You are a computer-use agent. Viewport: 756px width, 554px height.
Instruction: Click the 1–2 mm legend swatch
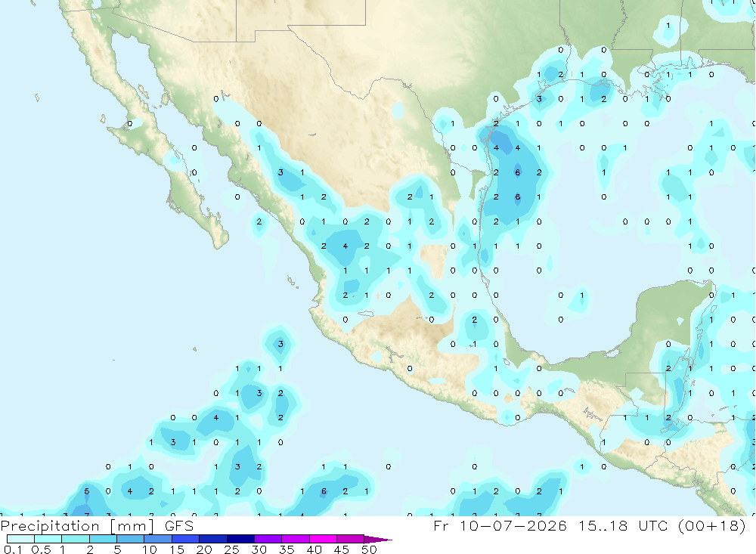point(76,539)
